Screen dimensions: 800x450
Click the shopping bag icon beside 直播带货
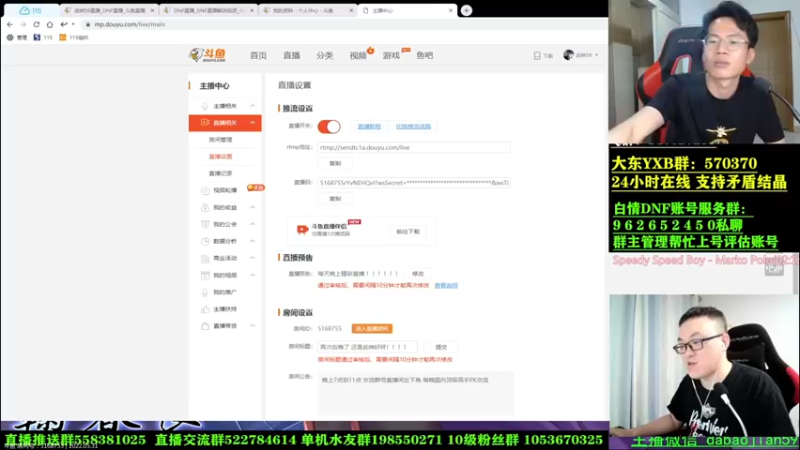pos(205,326)
